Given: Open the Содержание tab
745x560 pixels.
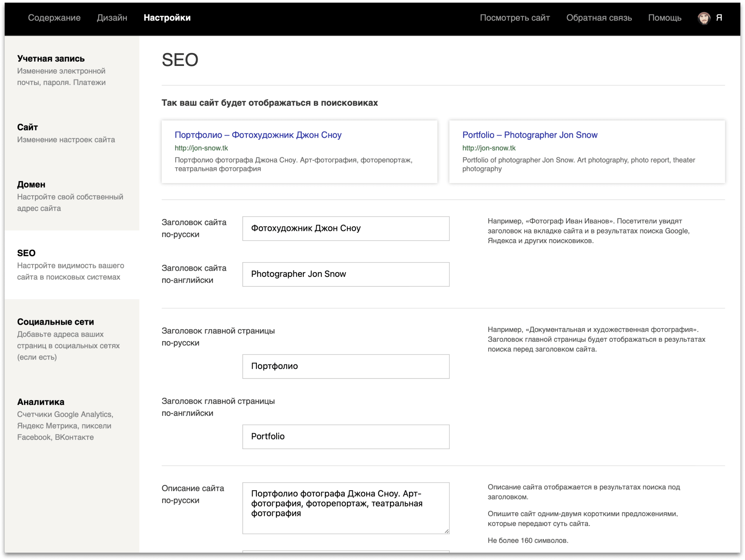Looking at the screenshot, I should (x=54, y=18).
